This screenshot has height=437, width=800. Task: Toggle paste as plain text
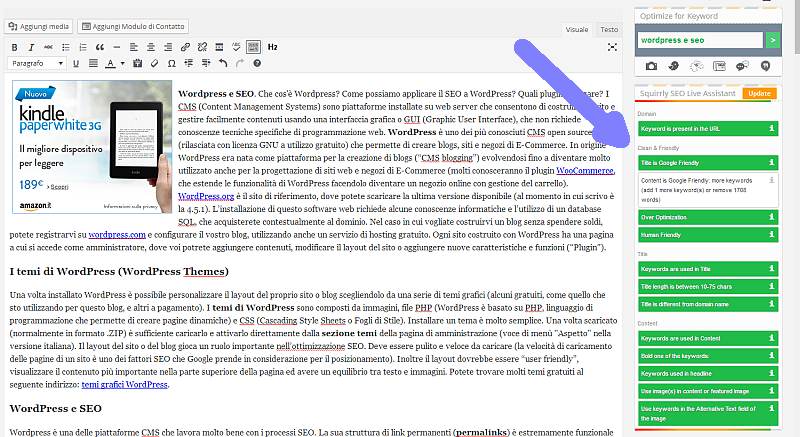137,63
